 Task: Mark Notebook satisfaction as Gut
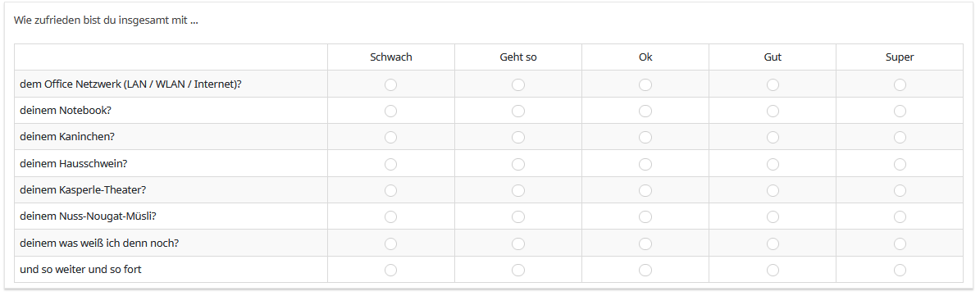point(773,112)
